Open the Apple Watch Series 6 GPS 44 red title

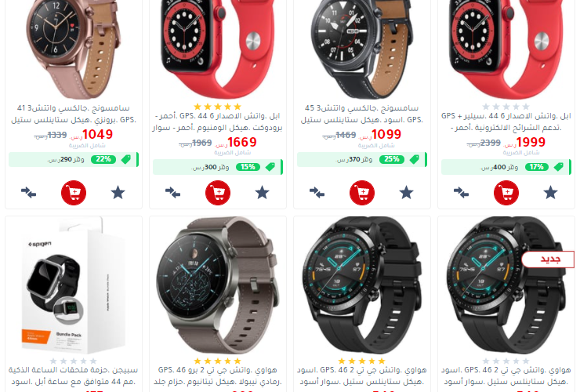pyautogui.click(x=218, y=122)
